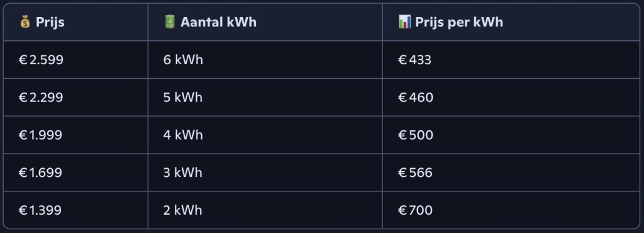Select the 6 kWh cell

pyautogui.click(x=265, y=60)
